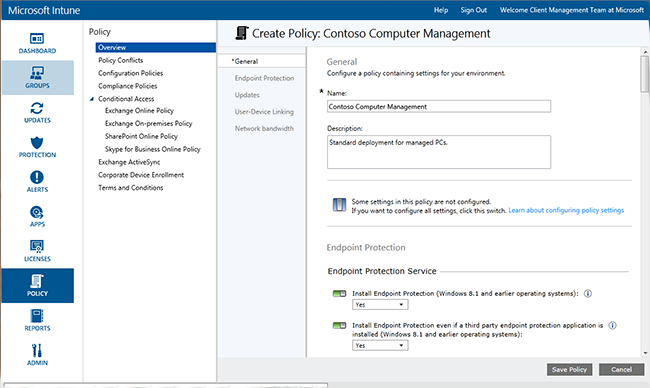Select the General section tab

pos(262,61)
